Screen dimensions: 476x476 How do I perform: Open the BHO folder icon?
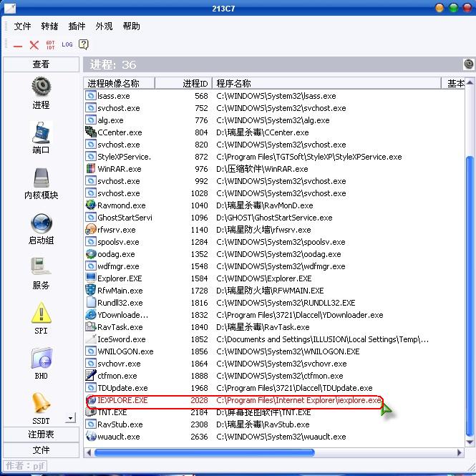(41, 358)
